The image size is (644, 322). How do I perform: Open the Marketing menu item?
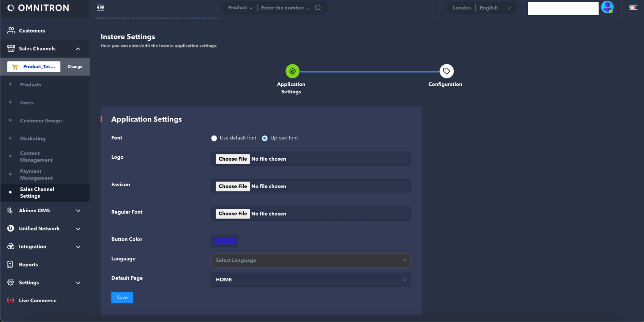(x=33, y=139)
